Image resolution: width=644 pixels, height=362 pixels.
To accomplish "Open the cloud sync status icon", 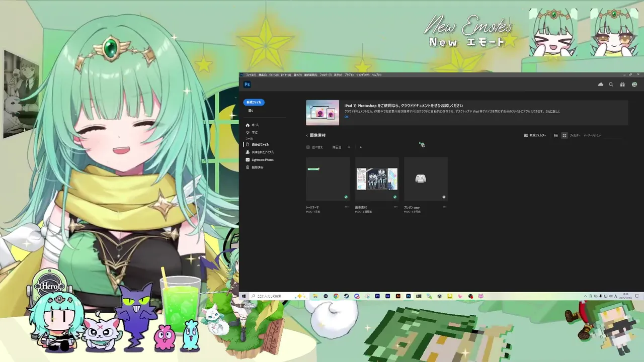I will point(600,84).
